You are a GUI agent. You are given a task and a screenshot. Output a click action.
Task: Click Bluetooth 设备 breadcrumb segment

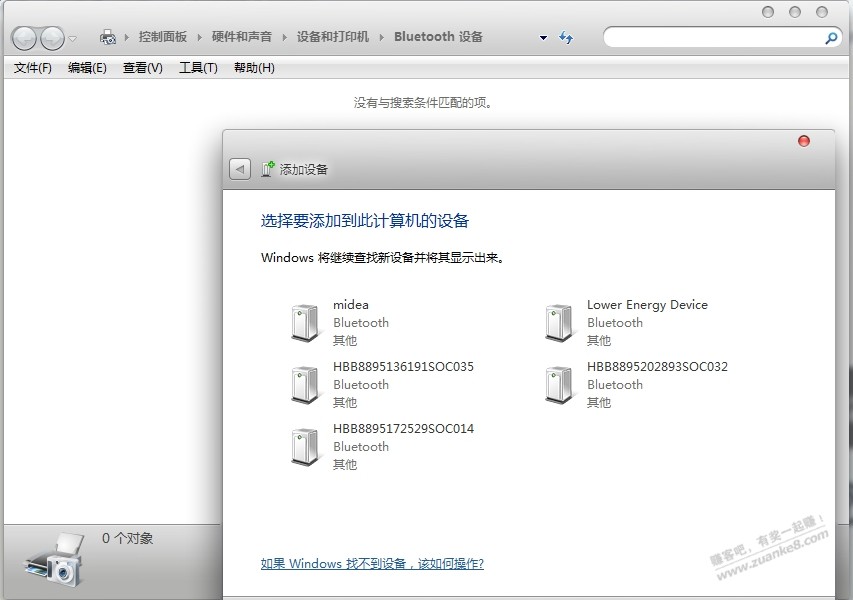click(438, 37)
